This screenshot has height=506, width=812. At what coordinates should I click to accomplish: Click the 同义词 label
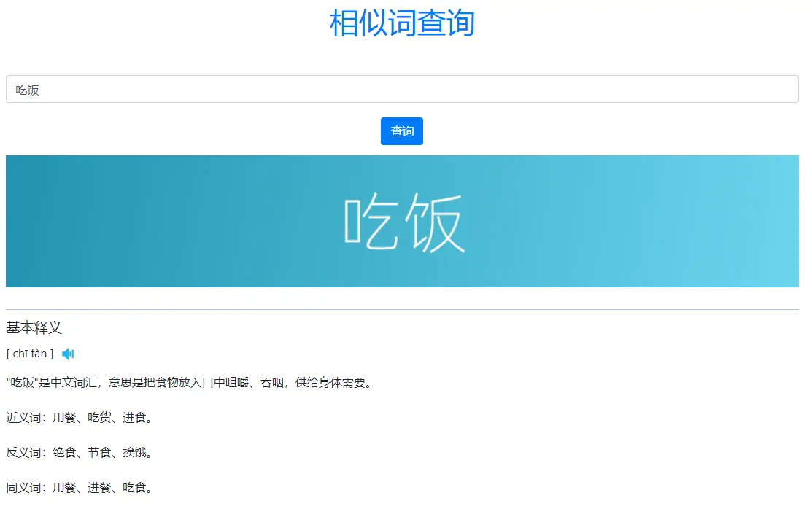23,489
